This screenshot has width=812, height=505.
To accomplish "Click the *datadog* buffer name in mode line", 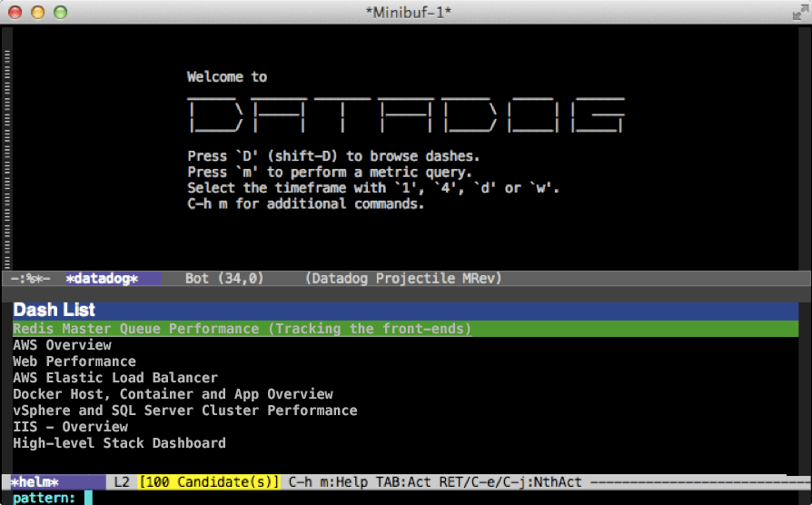I will pos(102,279).
